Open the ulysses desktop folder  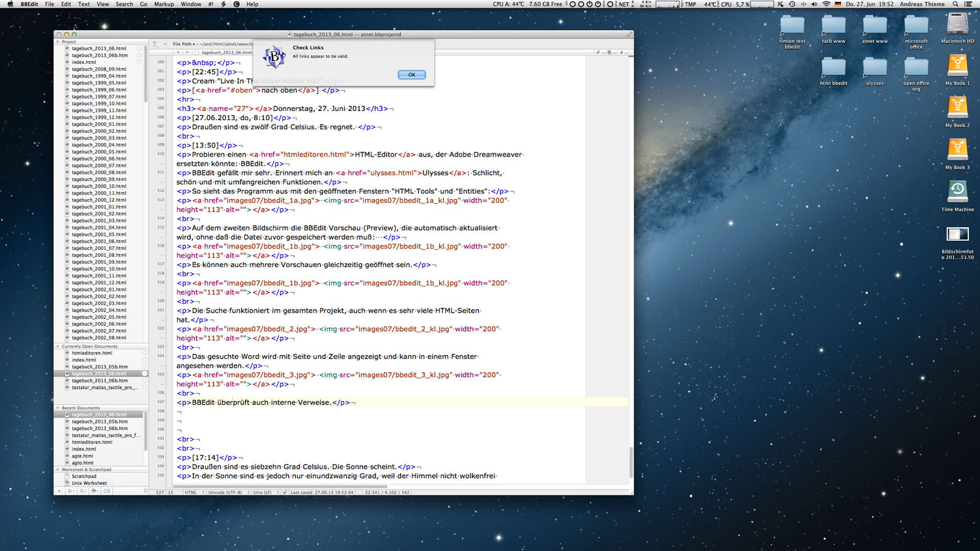[875, 68]
